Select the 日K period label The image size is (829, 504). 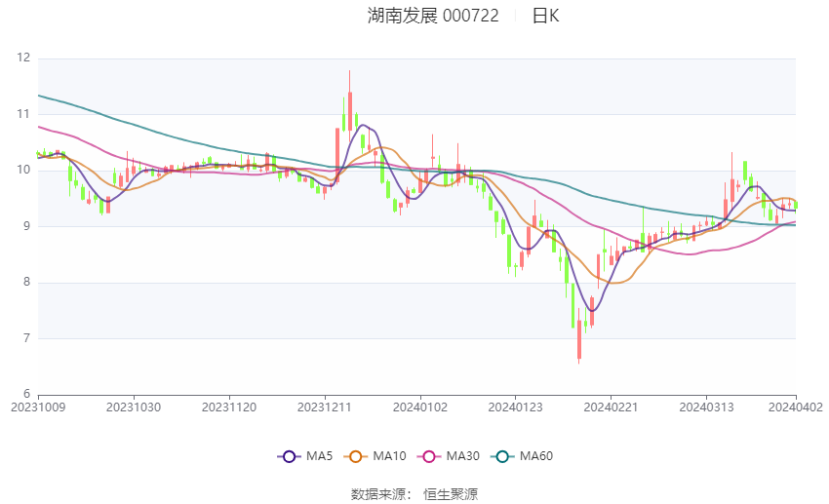tap(545, 16)
